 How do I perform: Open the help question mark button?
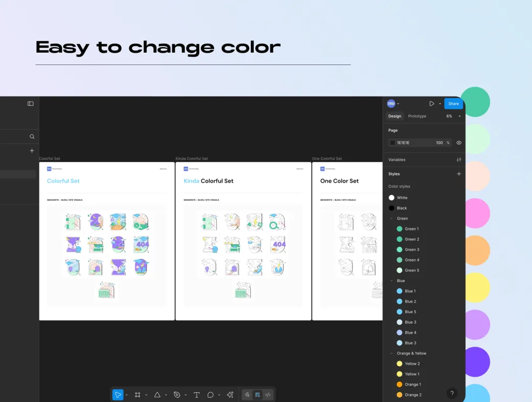tap(451, 393)
